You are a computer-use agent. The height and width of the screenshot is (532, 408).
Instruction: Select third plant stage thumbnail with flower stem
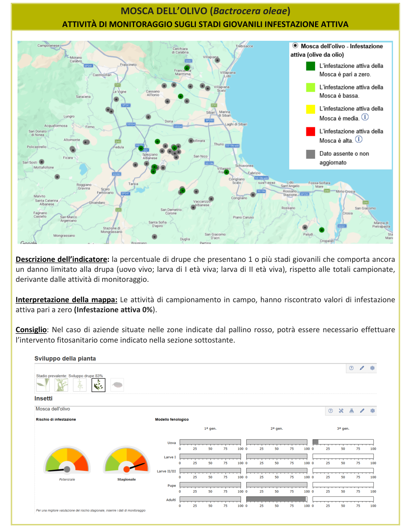80,385
